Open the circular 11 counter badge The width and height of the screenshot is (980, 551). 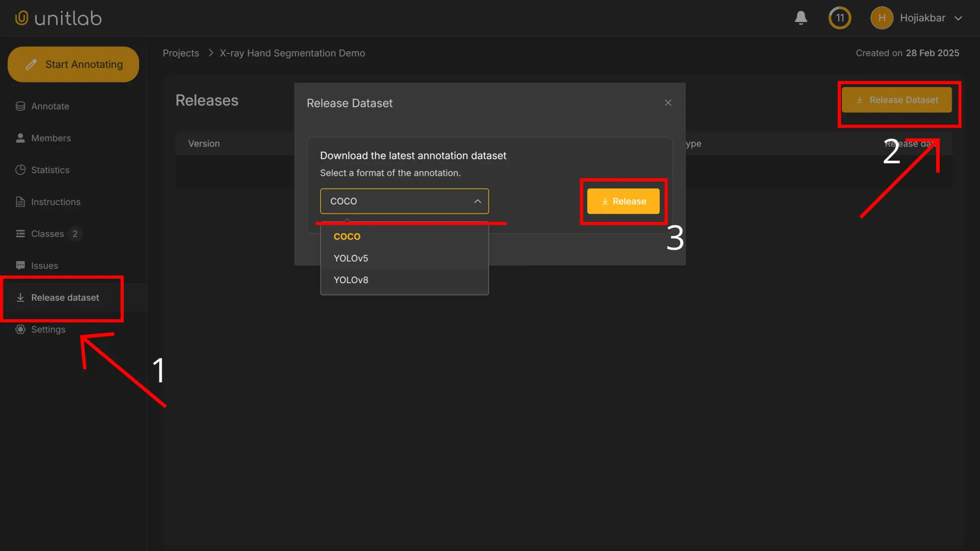839,18
